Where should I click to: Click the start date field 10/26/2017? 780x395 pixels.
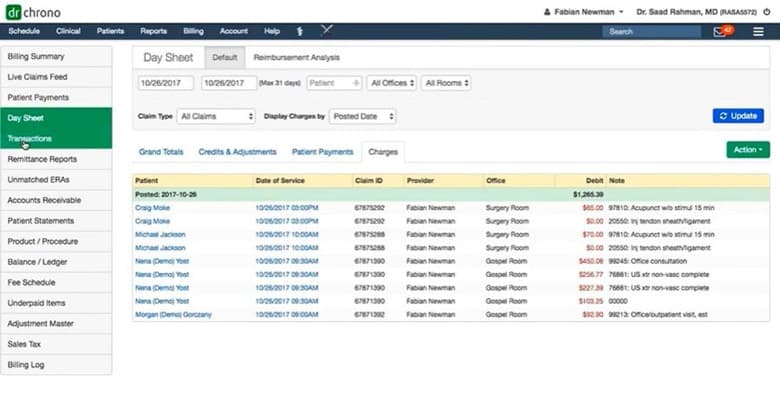(x=166, y=83)
